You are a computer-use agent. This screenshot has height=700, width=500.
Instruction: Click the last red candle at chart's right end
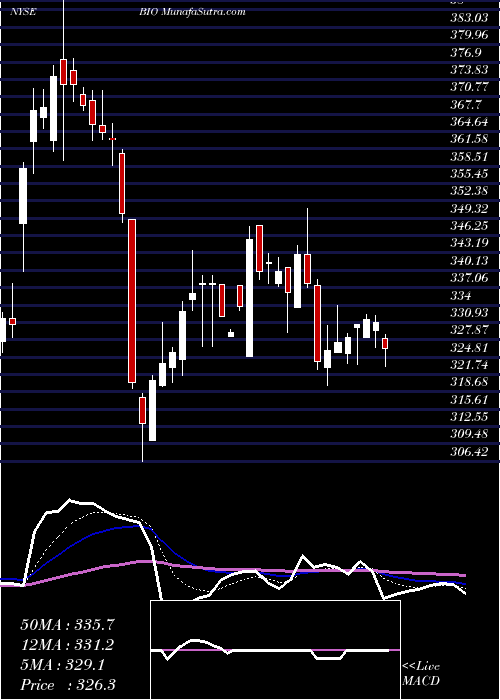(385, 343)
